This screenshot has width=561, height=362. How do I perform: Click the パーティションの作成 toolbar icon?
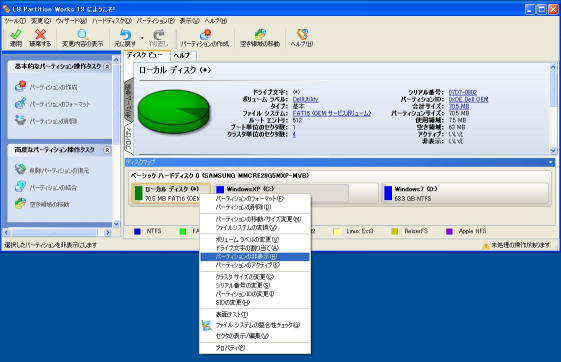coord(205,35)
